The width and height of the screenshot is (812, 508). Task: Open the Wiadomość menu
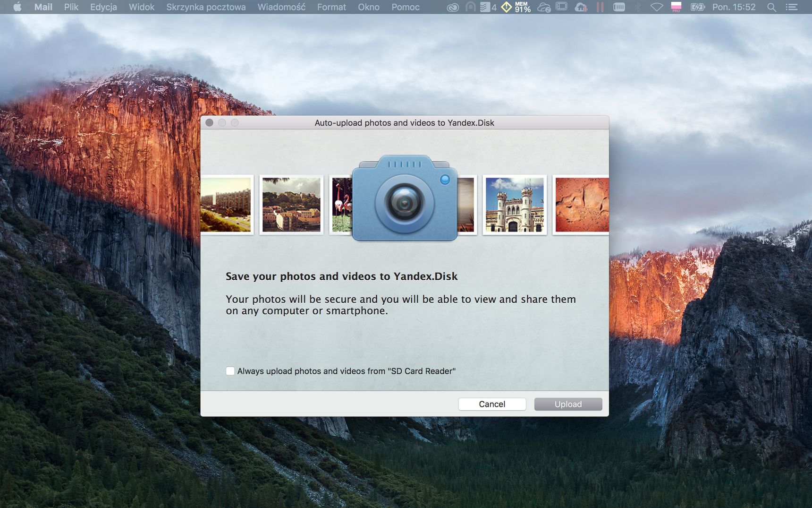281,7
